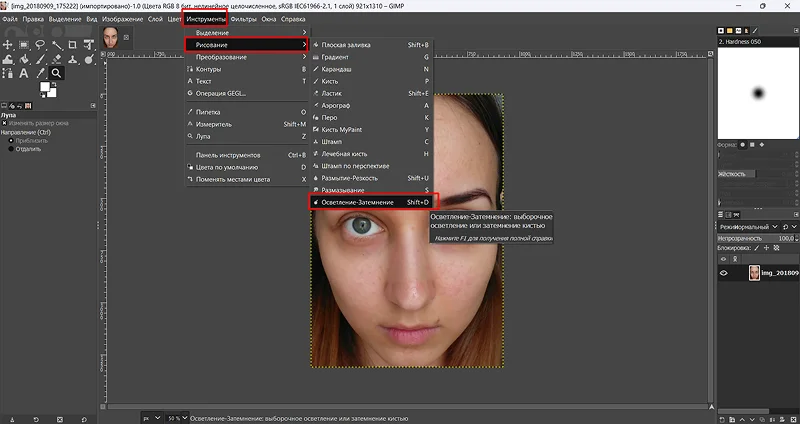Choose 'Поменять местами цвета' menu entry
The height and width of the screenshot is (424, 800).
(x=247, y=179)
